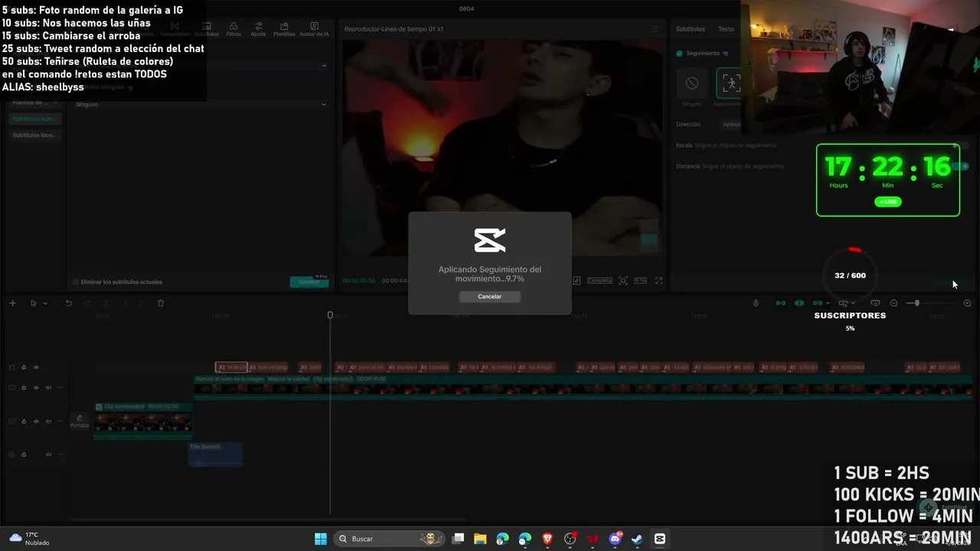Mute the Clip combinado6 track
This screenshot has width=980, height=551.
point(48,422)
